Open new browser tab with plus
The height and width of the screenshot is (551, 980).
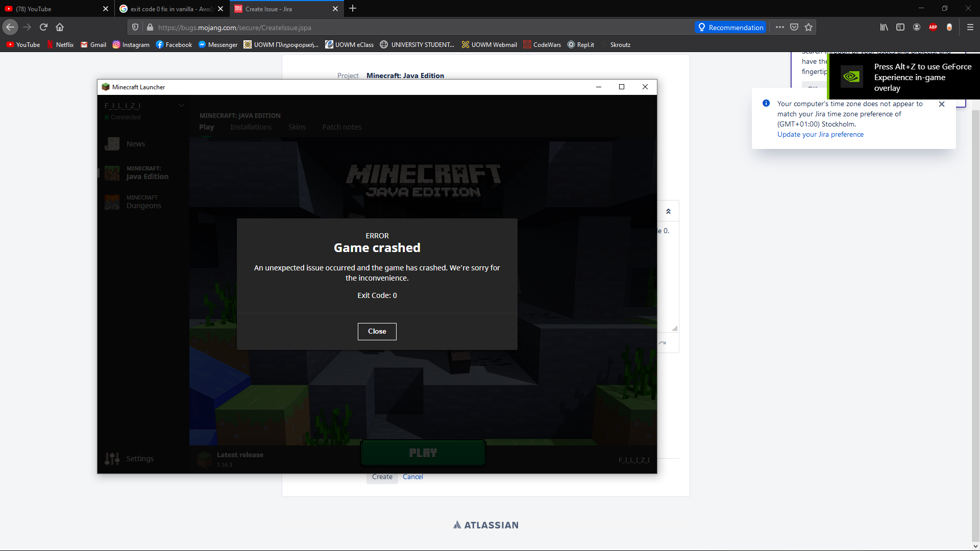point(353,9)
